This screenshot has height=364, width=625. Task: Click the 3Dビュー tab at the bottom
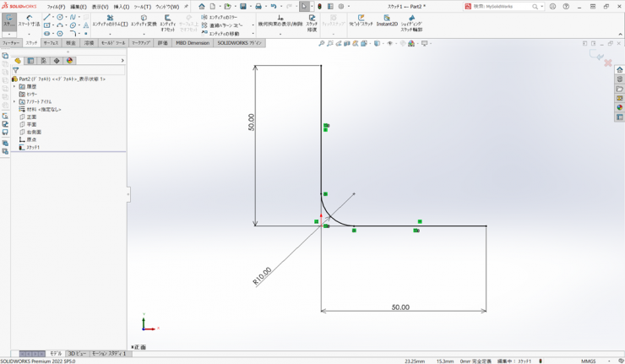click(x=77, y=354)
